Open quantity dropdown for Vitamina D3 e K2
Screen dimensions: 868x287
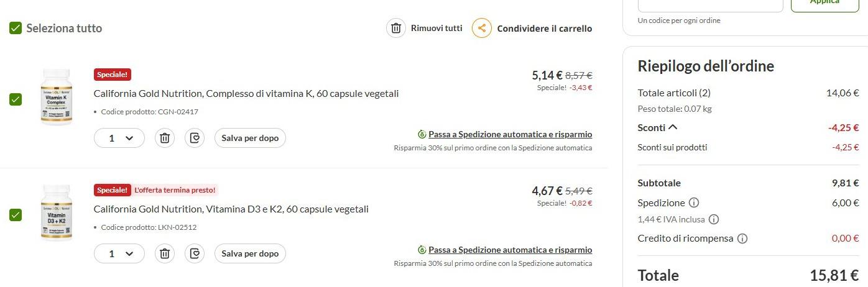119,253
